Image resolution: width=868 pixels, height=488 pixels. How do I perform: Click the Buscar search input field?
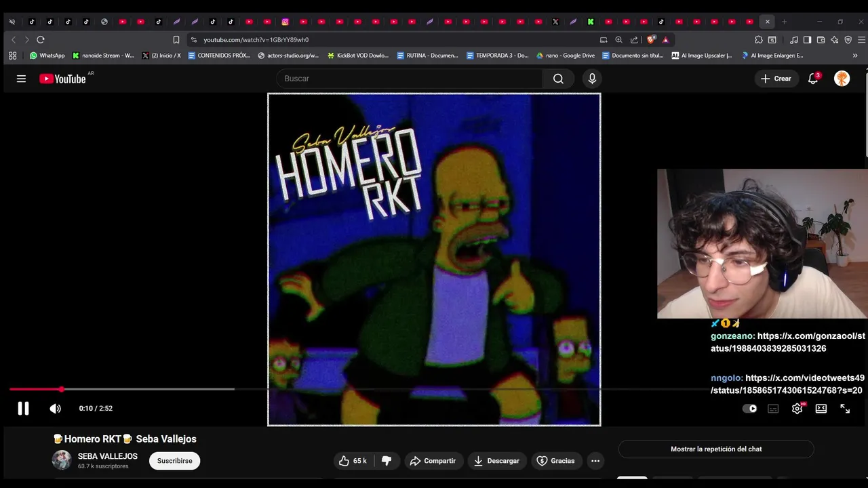[410, 79]
